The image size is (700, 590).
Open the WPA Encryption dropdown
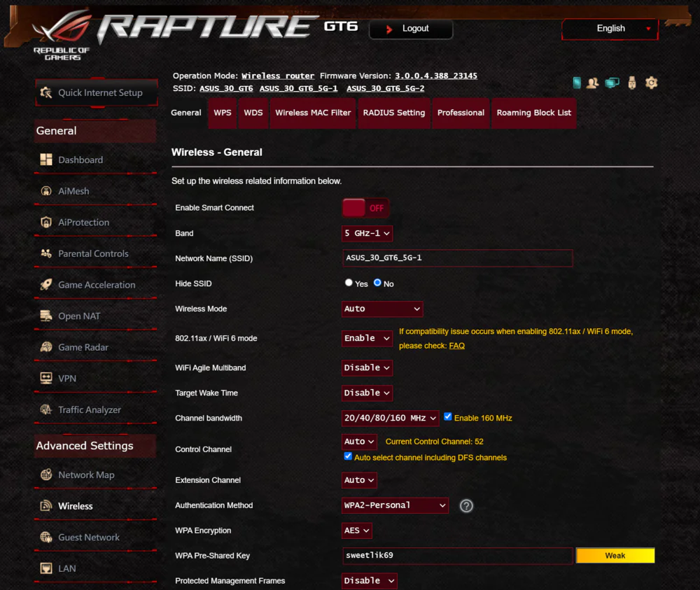click(357, 531)
